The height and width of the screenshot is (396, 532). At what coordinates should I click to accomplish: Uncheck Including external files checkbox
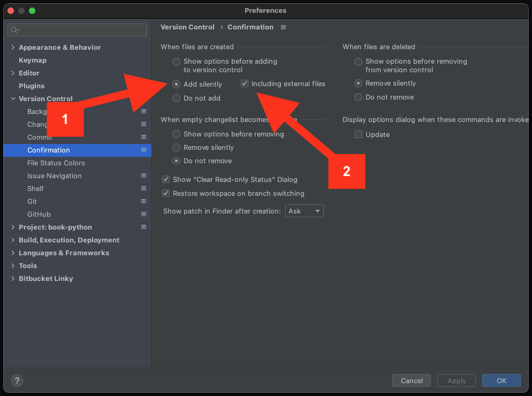pyautogui.click(x=245, y=84)
